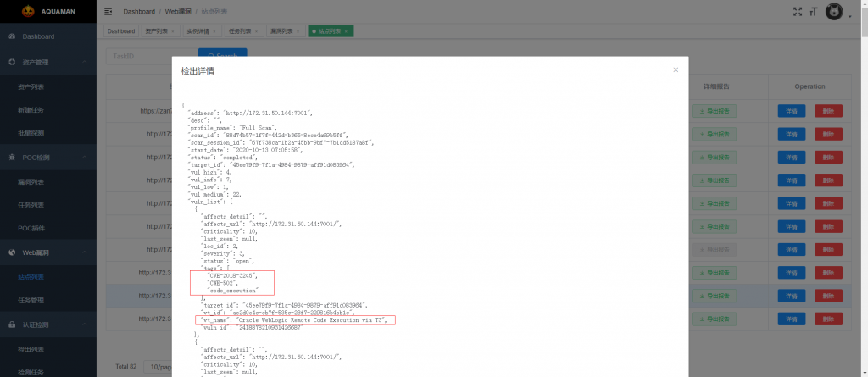Click the "address" line in the JSON

point(251,113)
